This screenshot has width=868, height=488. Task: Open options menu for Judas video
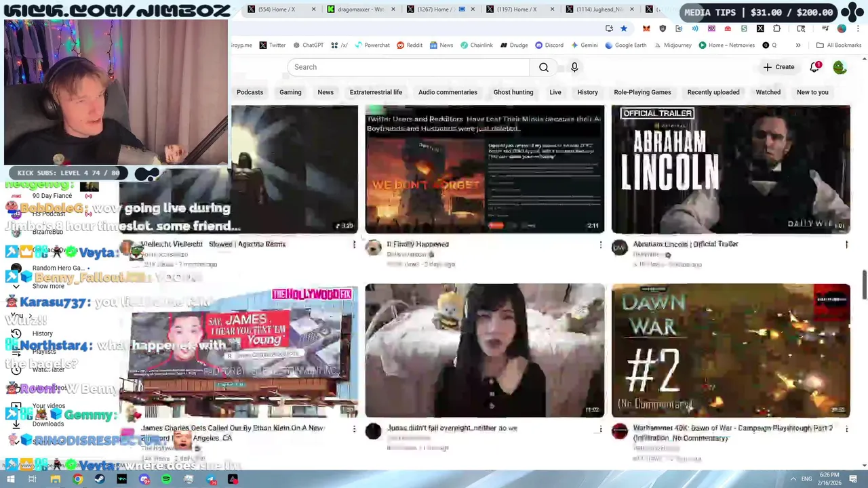[x=600, y=428]
